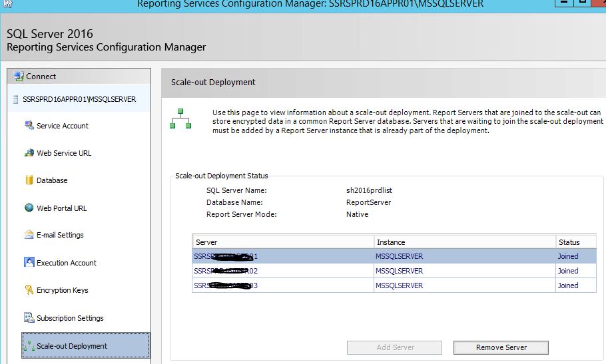Click MSSQLSERVER instance in the 03 row
The image size is (606, 364).
pos(400,285)
